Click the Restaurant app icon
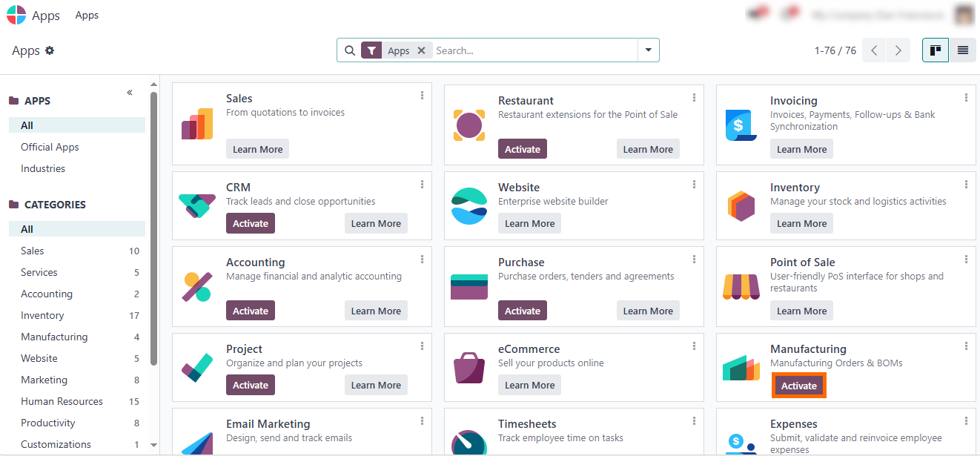The image size is (980, 456). [x=469, y=125]
